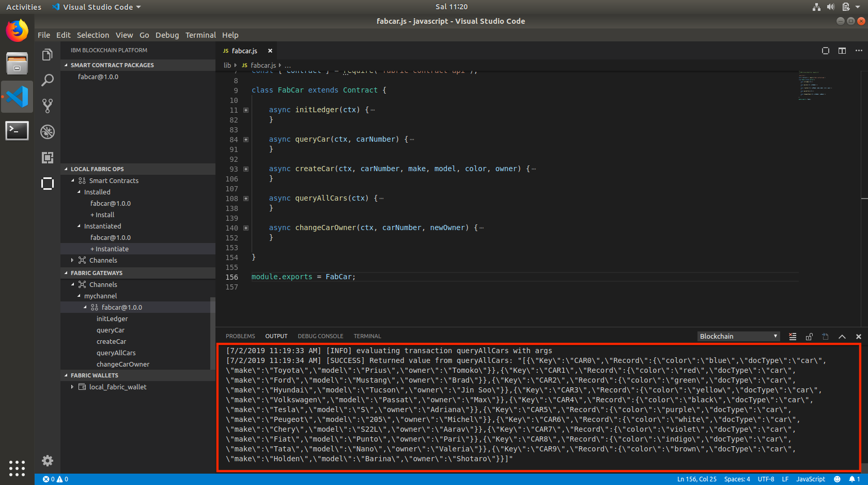Close the bottom panel
The height and width of the screenshot is (485, 868).
pos(859,337)
